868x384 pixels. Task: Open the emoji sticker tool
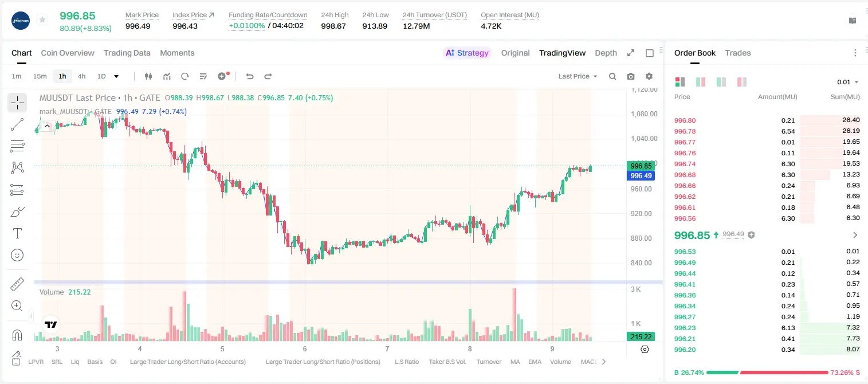point(17,255)
